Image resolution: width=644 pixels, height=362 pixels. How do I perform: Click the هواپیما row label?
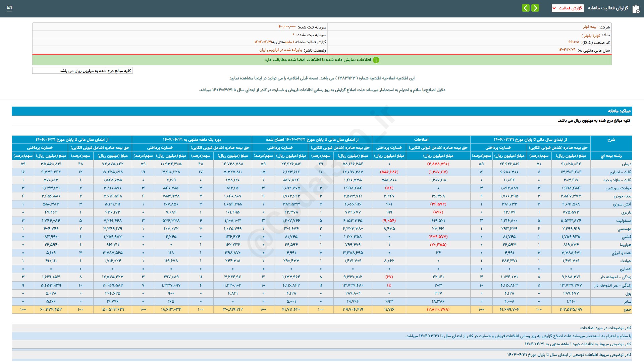[625, 245]
